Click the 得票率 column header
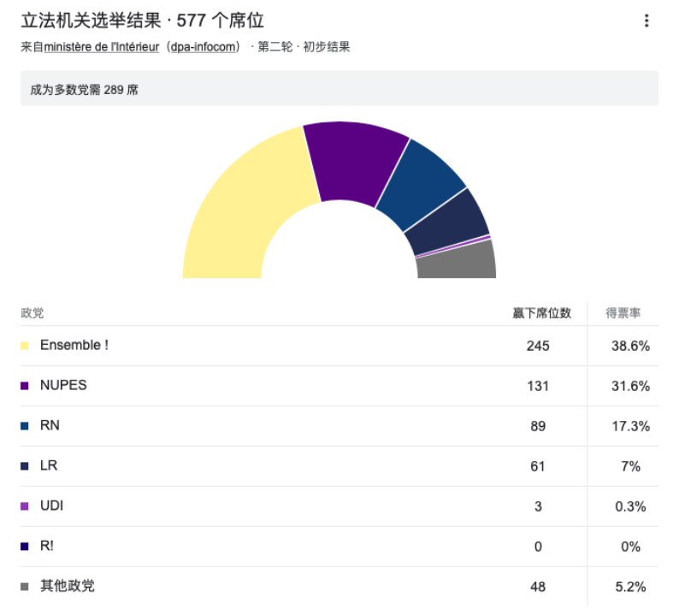 (x=623, y=313)
